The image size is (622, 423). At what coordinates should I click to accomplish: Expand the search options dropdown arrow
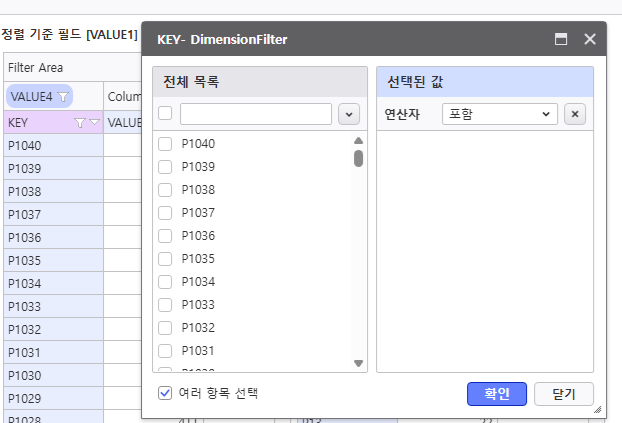point(349,114)
